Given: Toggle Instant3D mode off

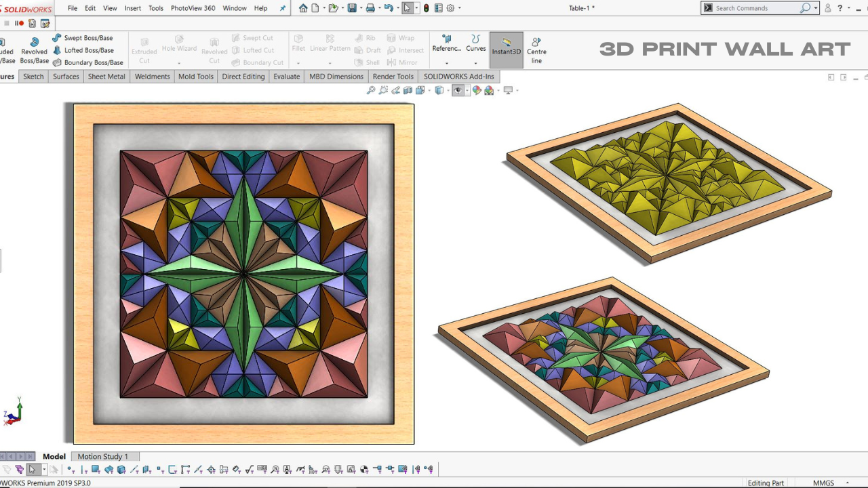Looking at the screenshot, I should (x=506, y=49).
